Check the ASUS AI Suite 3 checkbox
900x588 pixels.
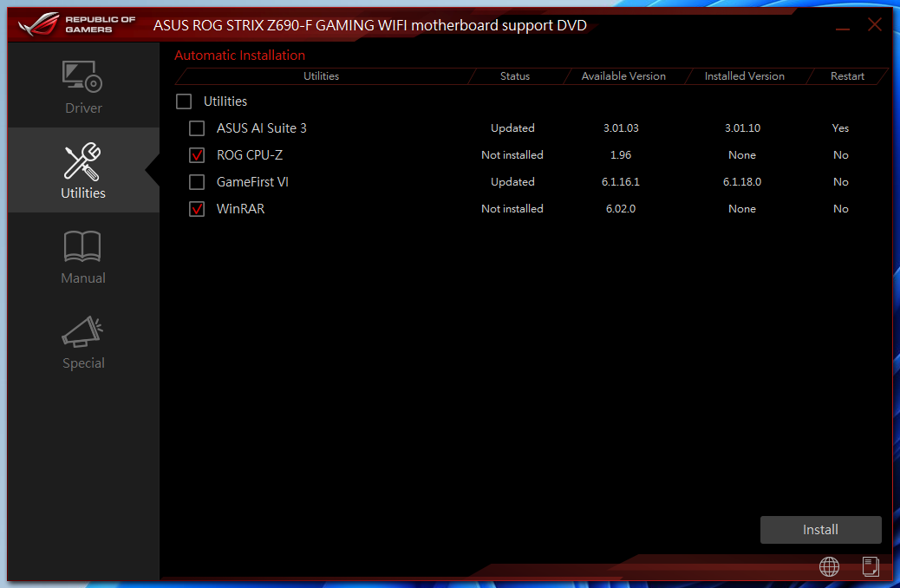tap(196, 127)
